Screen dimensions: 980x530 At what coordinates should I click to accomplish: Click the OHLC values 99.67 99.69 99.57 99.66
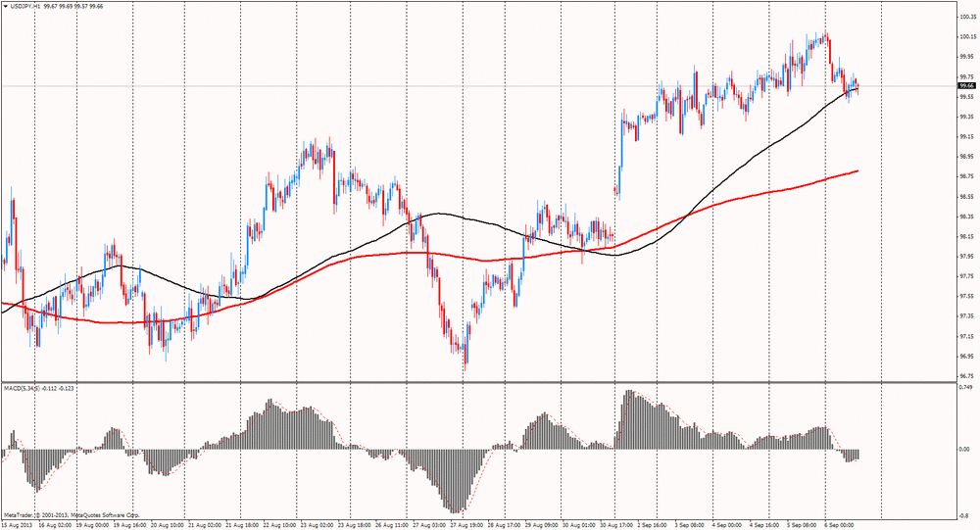[74, 6]
